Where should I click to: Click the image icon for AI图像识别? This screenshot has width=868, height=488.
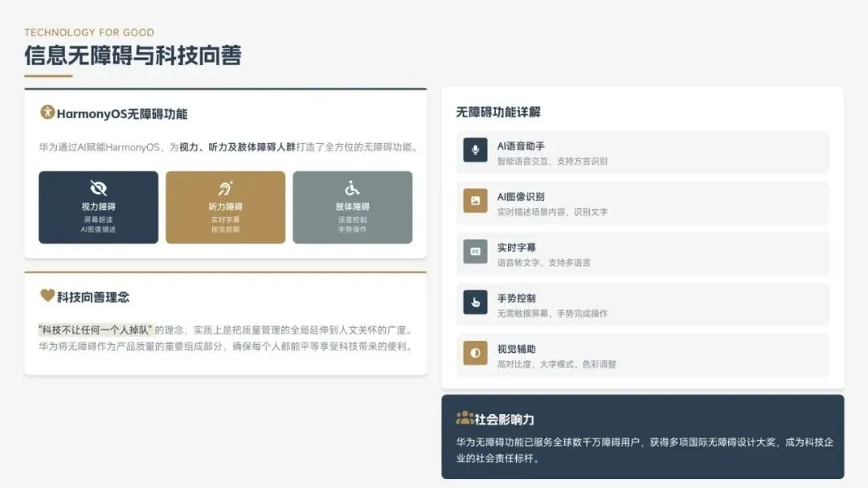(476, 201)
